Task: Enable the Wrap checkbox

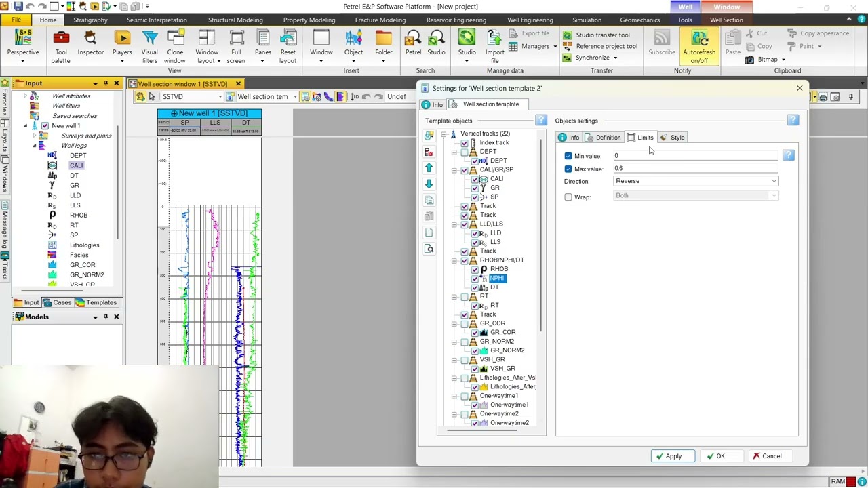Action: pyautogui.click(x=568, y=197)
